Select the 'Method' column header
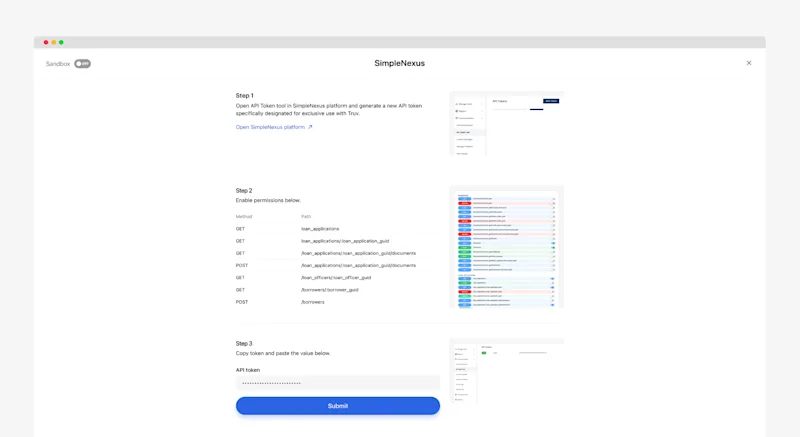 (x=244, y=217)
